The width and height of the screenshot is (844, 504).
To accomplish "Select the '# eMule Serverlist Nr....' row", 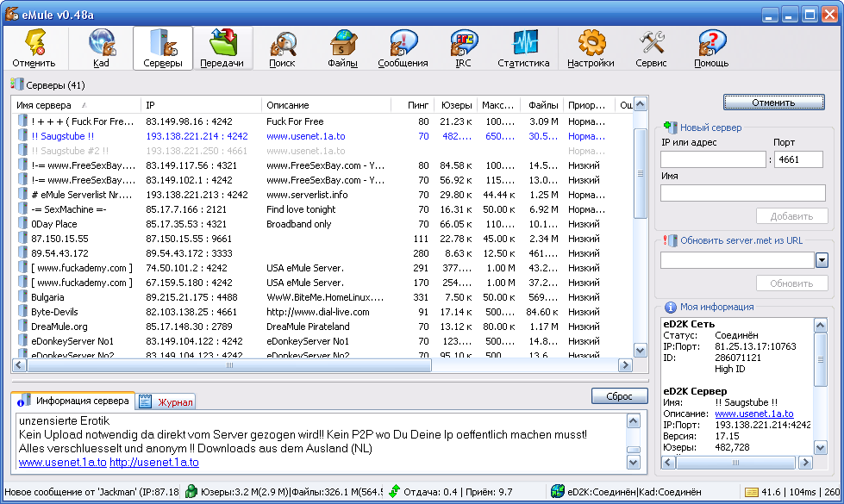I will click(322, 195).
